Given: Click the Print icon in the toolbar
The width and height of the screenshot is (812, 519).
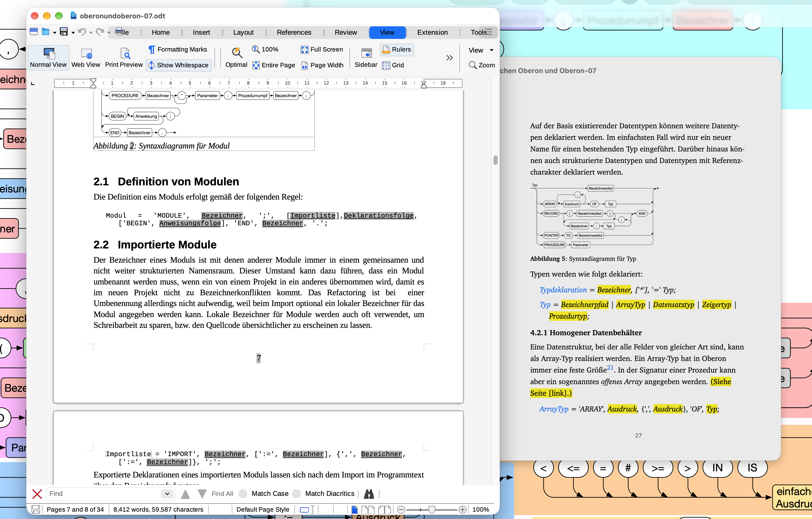Looking at the screenshot, I should (119, 32).
